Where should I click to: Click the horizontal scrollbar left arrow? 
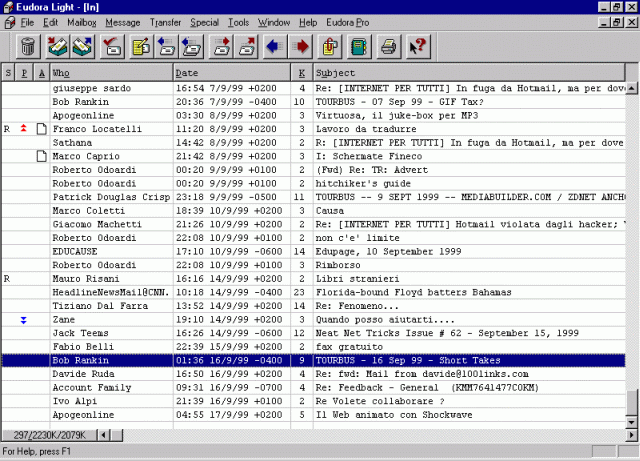point(104,435)
